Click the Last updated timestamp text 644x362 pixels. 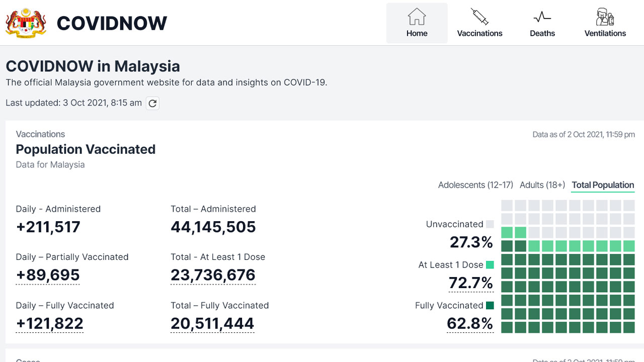[x=73, y=103]
